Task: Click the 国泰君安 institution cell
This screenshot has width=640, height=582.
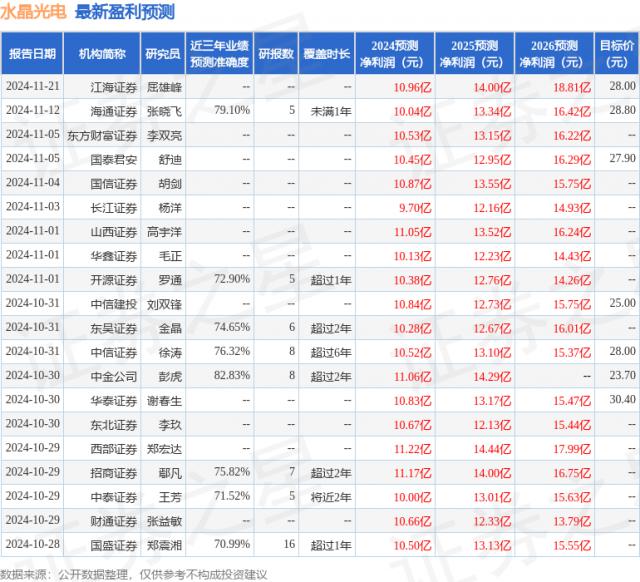Action: 112,158
